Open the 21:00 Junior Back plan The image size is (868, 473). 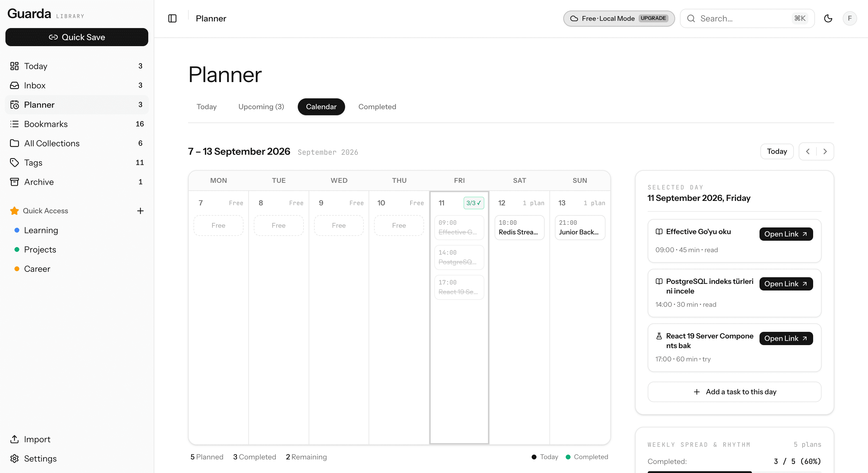pyautogui.click(x=580, y=228)
